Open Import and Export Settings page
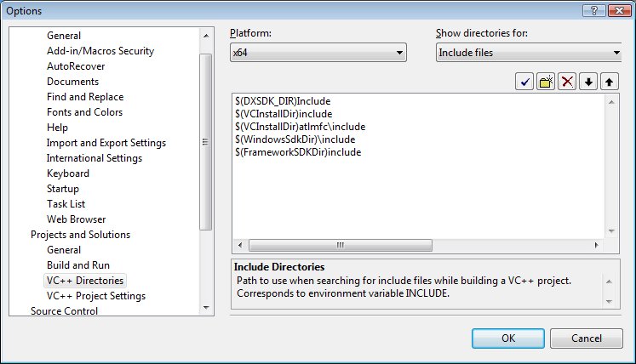This screenshot has width=636, height=364. pos(106,143)
